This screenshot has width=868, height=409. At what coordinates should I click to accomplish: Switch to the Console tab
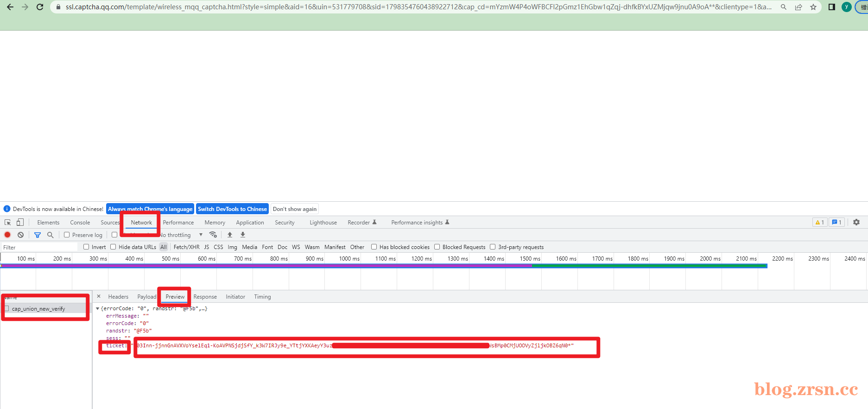(x=80, y=223)
